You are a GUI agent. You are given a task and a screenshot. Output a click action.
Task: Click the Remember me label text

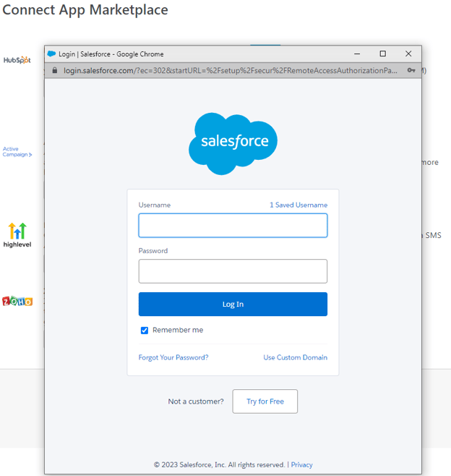(x=178, y=330)
